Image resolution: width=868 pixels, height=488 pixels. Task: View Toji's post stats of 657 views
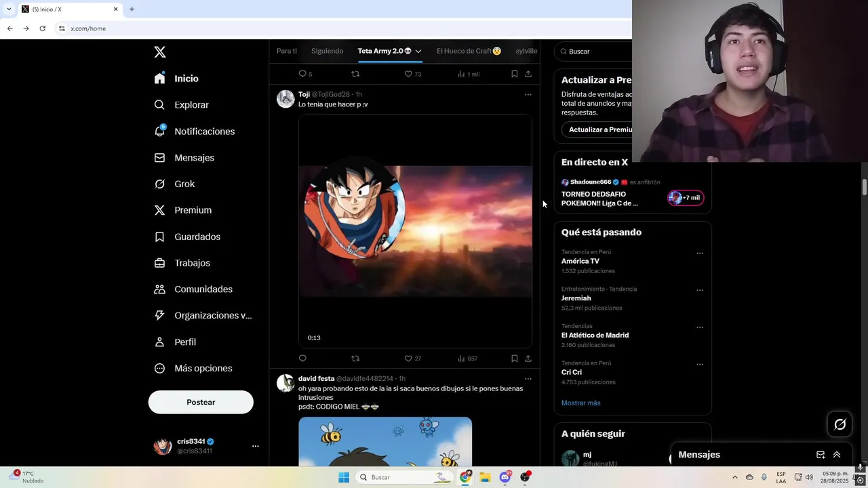point(468,359)
